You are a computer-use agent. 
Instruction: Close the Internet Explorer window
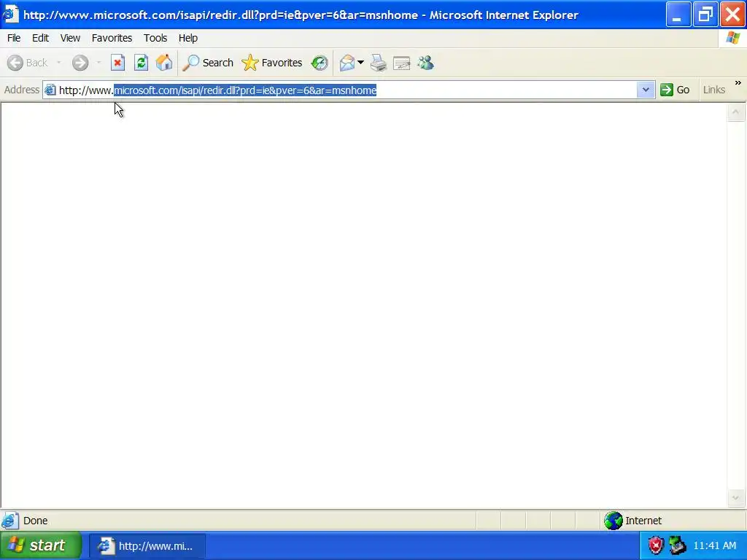(x=732, y=15)
